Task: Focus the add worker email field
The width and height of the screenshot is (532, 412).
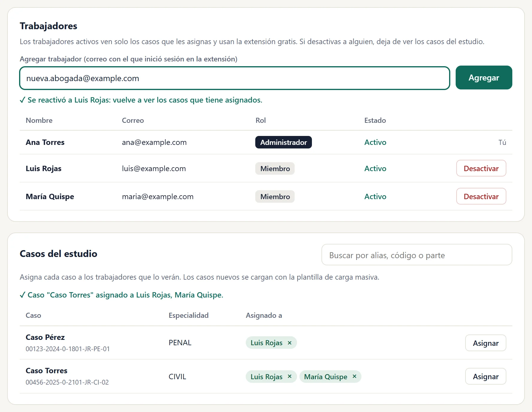Action: click(235, 78)
